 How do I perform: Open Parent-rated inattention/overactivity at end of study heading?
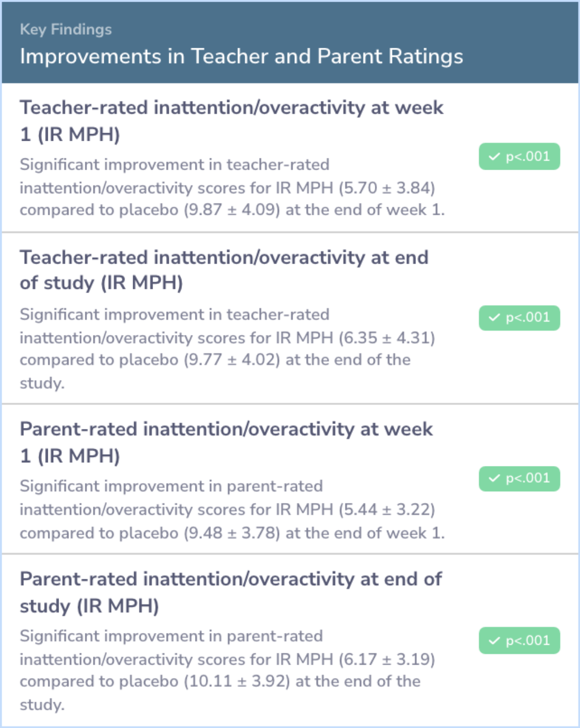pyautogui.click(x=230, y=592)
